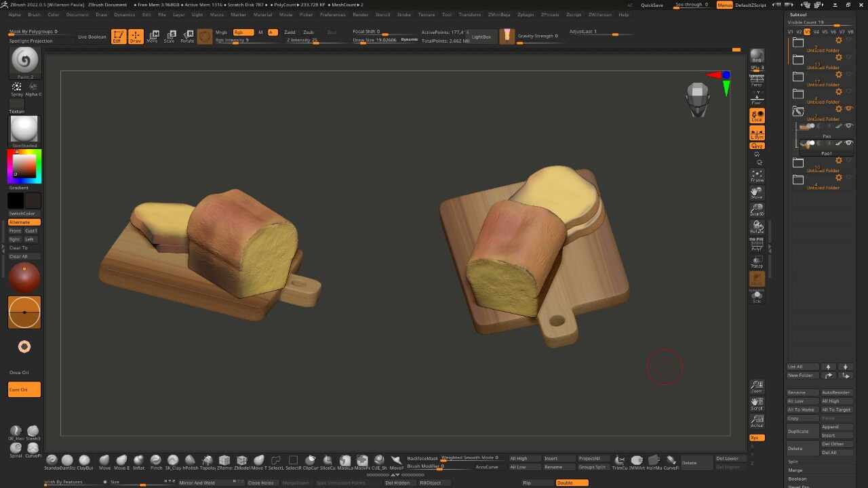
Task: Toggle Local symmetry button
Action: pyautogui.click(x=757, y=116)
